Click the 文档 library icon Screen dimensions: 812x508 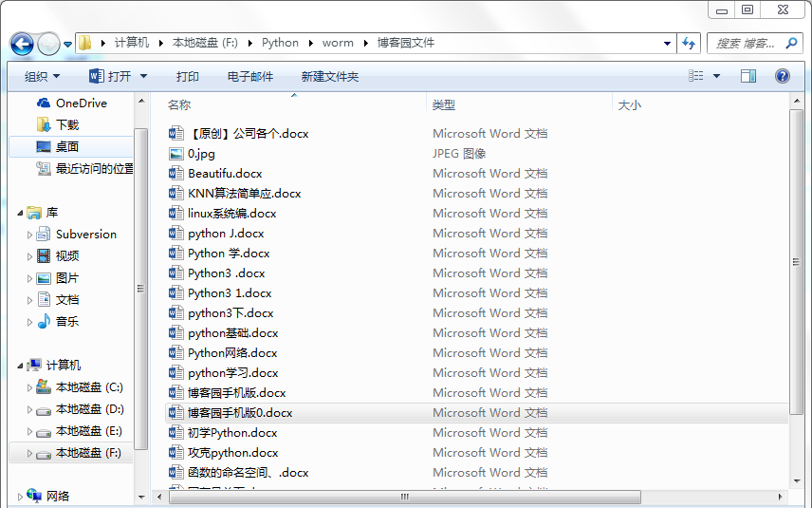pyautogui.click(x=44, y=300)
